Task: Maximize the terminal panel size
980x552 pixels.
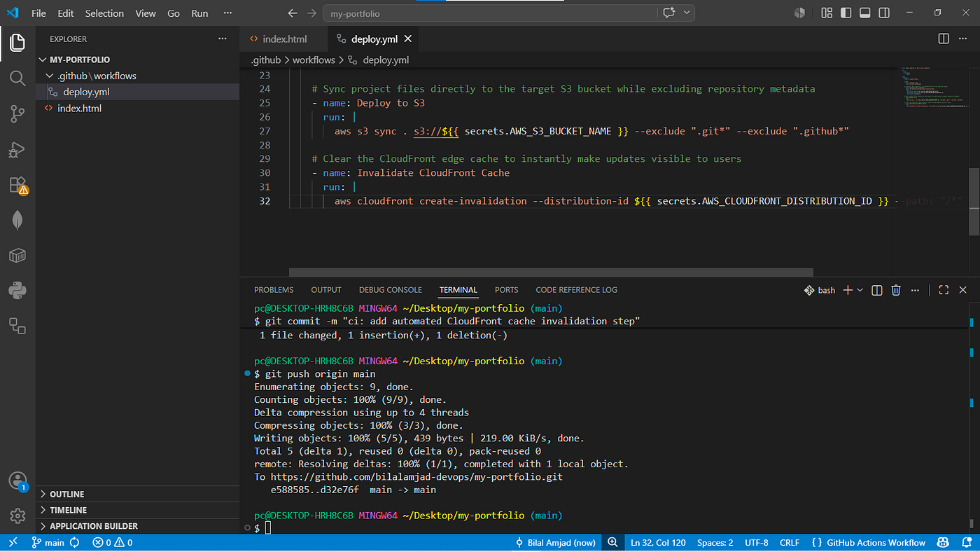Action: (x=944, y=290)
